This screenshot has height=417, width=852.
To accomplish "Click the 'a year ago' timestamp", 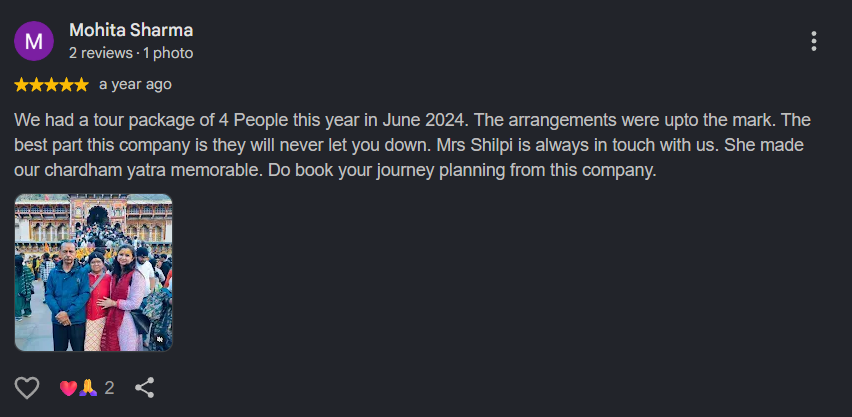I will (x=135, y=85).
